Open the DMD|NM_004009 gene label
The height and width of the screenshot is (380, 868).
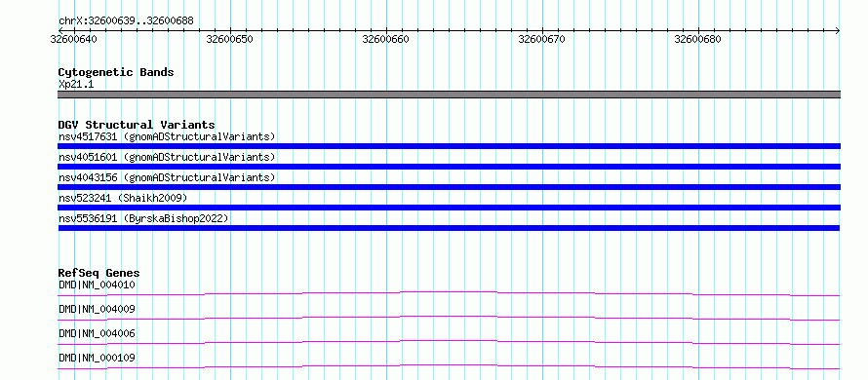click(x=97, y=309)
